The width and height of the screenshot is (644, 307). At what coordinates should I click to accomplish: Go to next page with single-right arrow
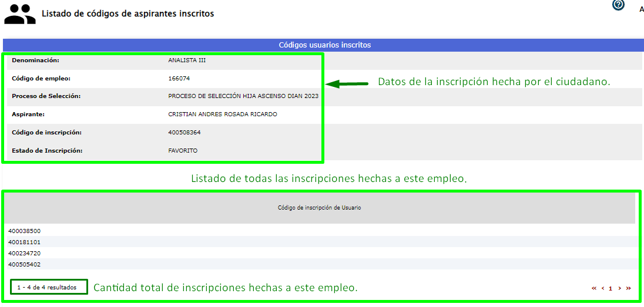pyautogui.click(x=619, y=288)
